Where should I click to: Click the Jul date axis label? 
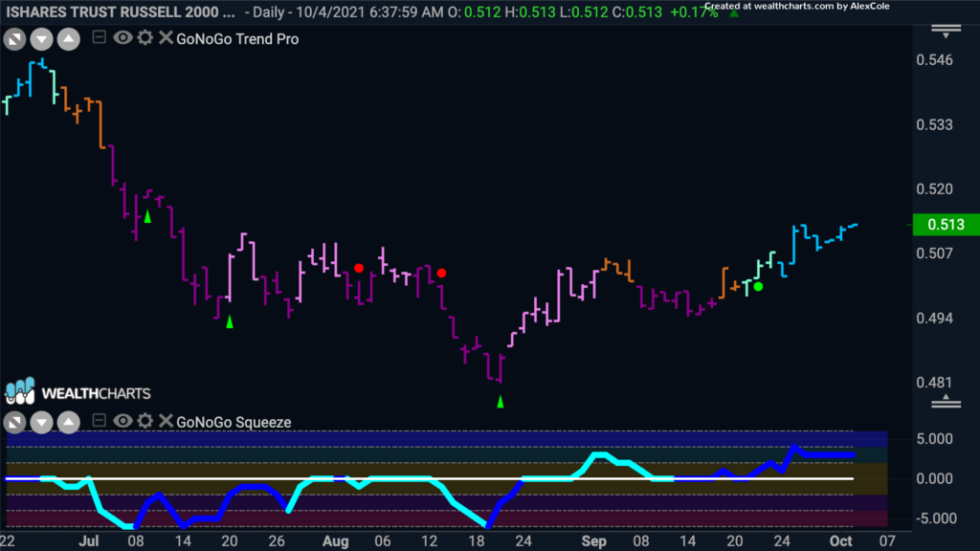click(89, 541)
